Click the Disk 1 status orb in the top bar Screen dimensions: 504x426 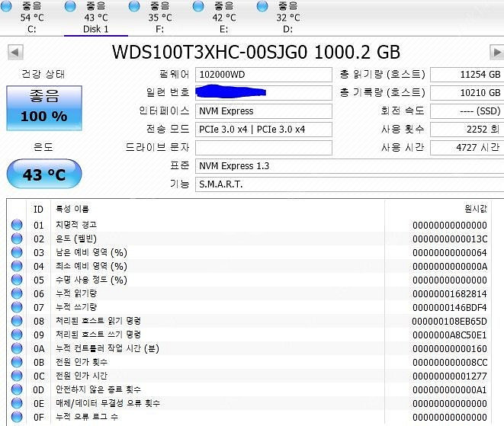[70, 6]
